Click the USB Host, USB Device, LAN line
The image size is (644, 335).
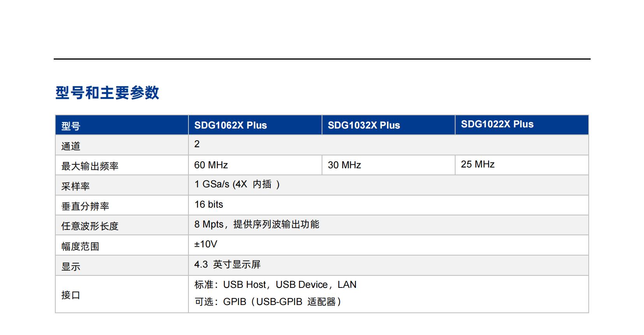pos(275,285)
